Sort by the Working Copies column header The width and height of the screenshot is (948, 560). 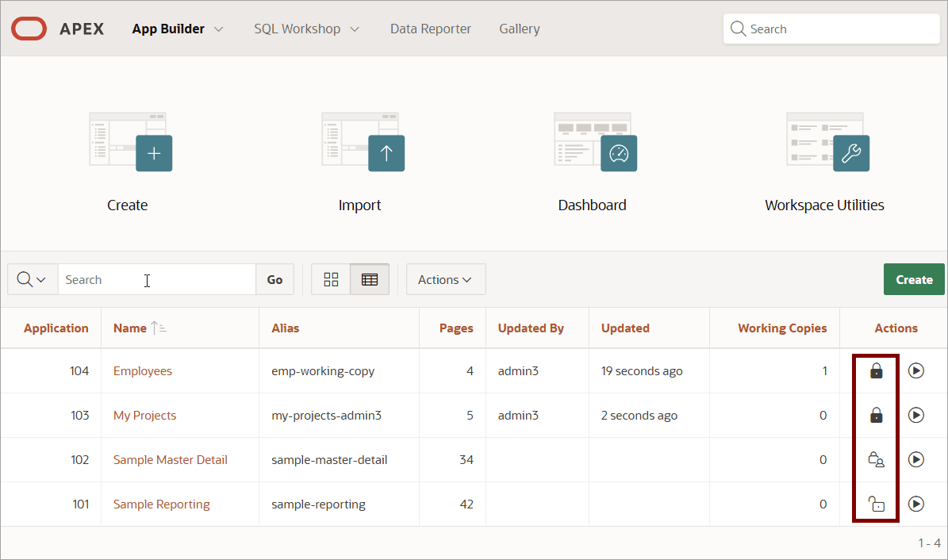782,328
